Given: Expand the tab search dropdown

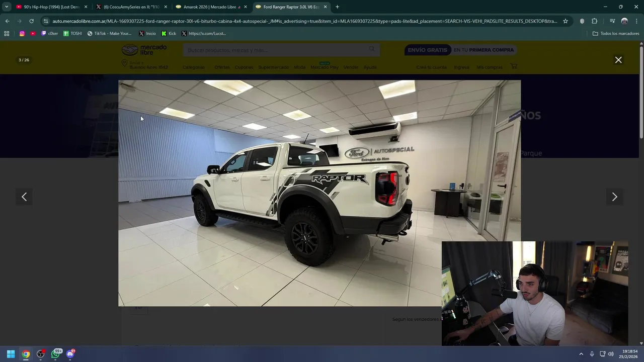Looking at the screenshot, I should [x=7, y=7].
